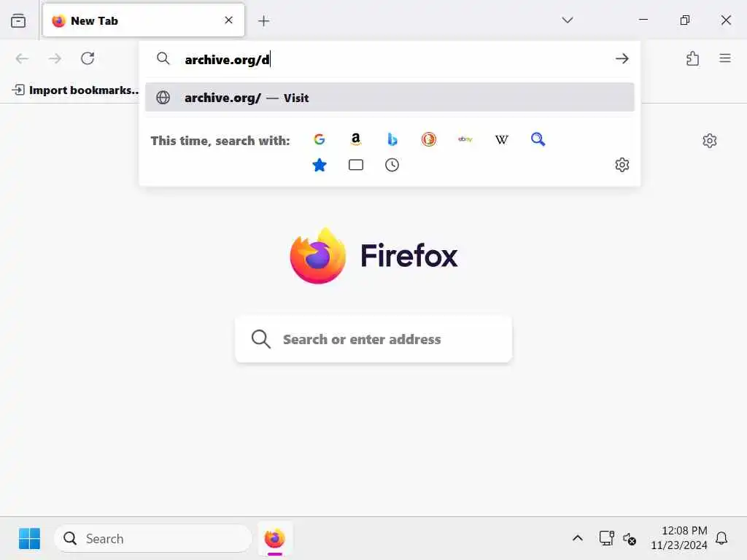Search this time with Wikipedia
The height and width of the screenshot is (560, 747).
point(502,139)
